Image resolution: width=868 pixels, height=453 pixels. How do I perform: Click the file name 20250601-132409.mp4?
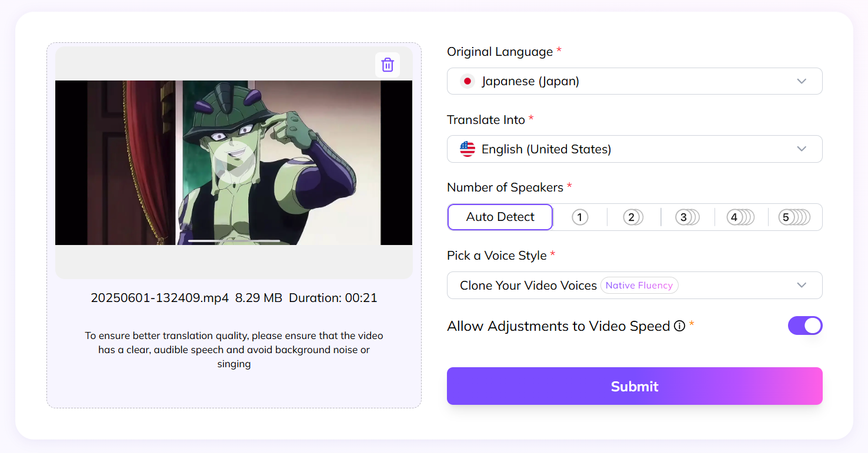(x=159, y=298)
